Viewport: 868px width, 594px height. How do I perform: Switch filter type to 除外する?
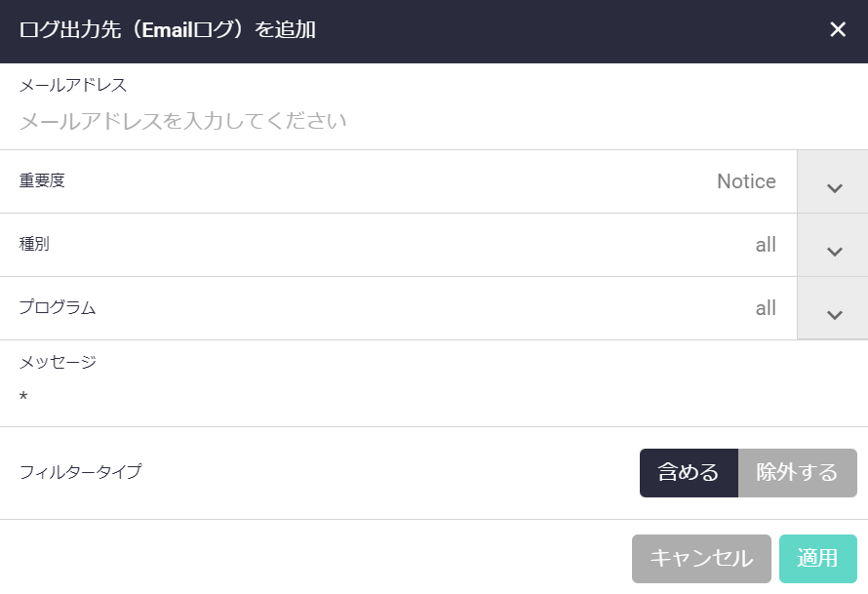[x=797, y=473]
